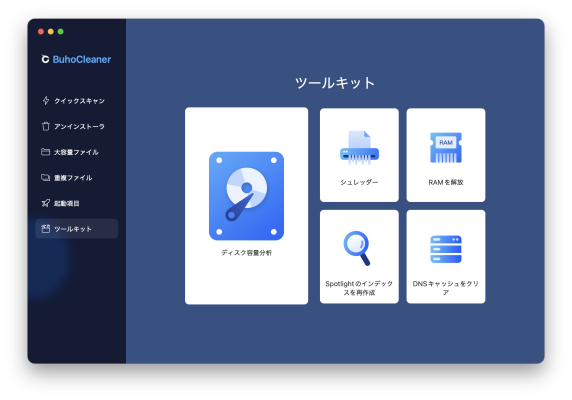
Task: Select the 大容量ファイル folder icon
Action: 46,152
